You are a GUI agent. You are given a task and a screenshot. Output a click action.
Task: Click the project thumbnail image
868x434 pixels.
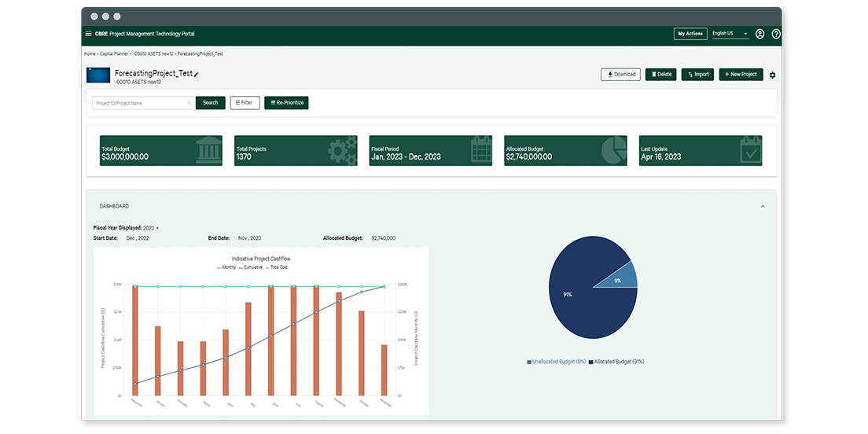point(98,75)
